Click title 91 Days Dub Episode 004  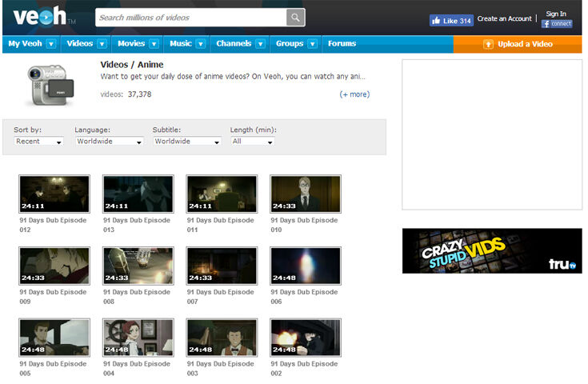(137, 369)
